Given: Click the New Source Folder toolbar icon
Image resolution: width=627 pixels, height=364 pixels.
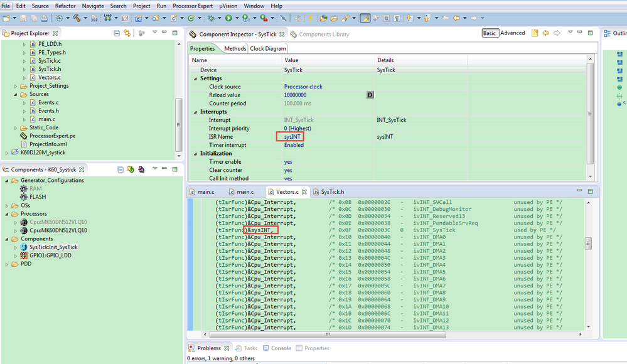Looking at the screenshot, I should point(156,18).
